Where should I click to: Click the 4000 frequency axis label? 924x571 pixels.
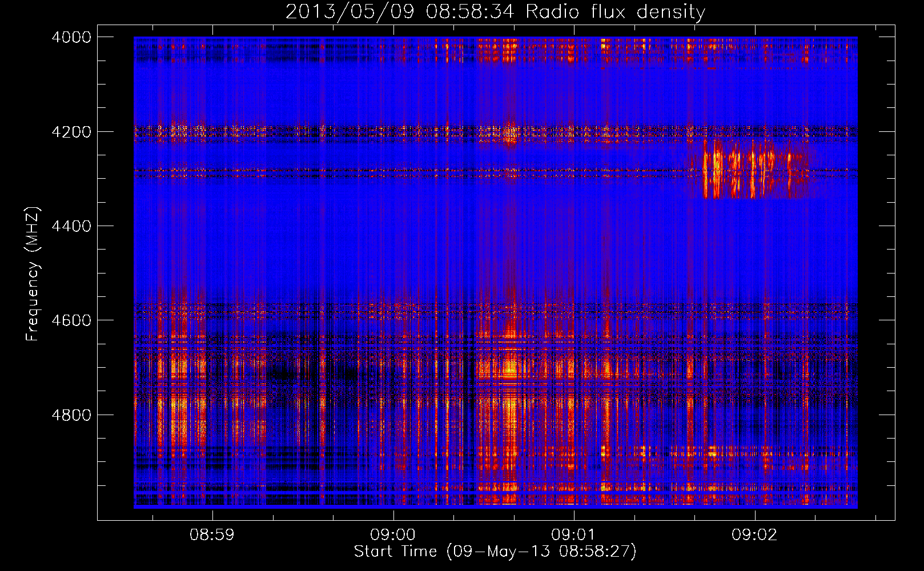[x=71, y=38]
